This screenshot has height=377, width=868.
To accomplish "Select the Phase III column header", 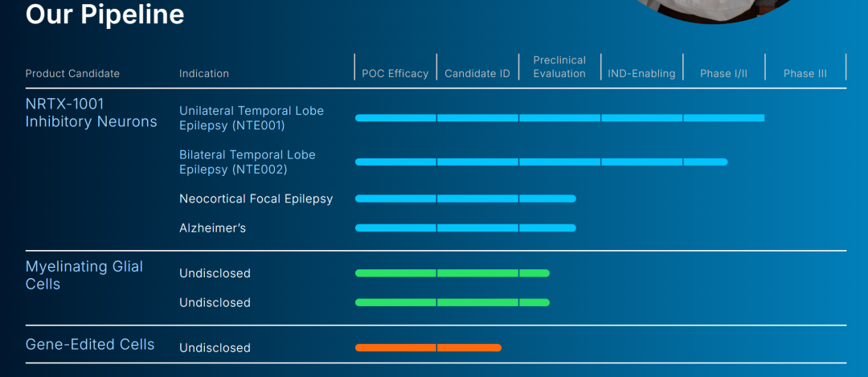I will 805,73.
